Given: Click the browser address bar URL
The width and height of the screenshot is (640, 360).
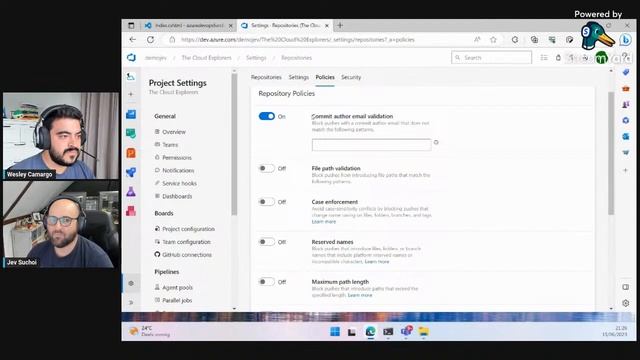Looking at the screenshot, I should [x=298, y=40].
